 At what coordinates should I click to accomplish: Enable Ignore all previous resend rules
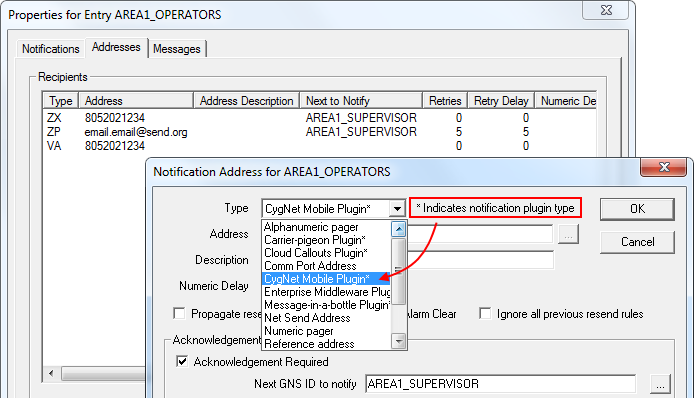tap(485, 313)
